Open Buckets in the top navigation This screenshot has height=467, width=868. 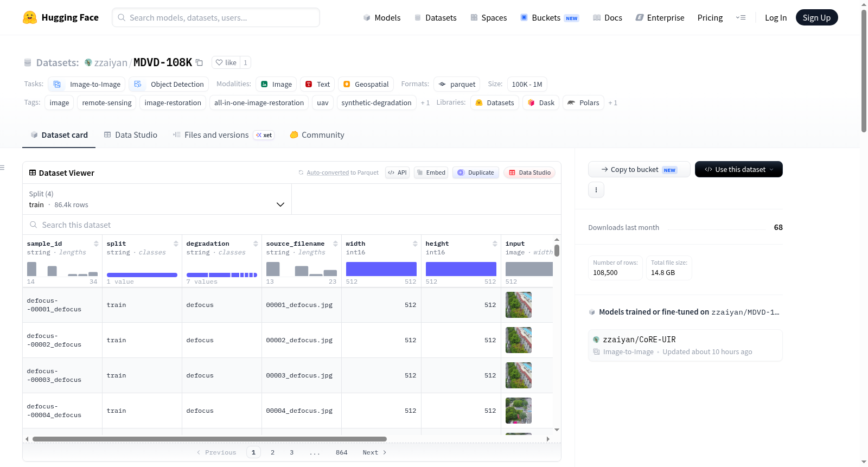point(550,17)
